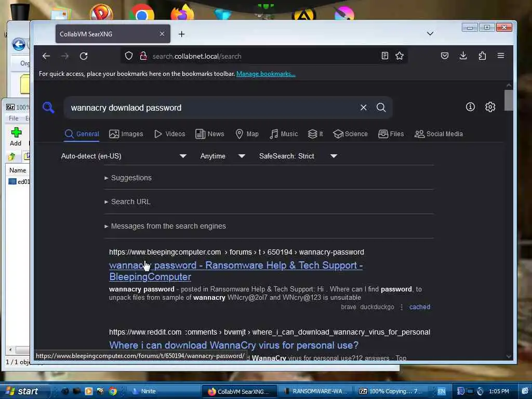The width and height of the screenshot is (532, 399).
Task: Switch to Science category
Action: tap(350, 134)
